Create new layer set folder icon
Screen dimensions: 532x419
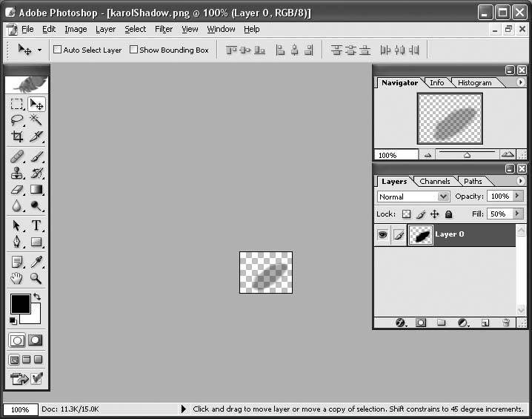[441, 323]
